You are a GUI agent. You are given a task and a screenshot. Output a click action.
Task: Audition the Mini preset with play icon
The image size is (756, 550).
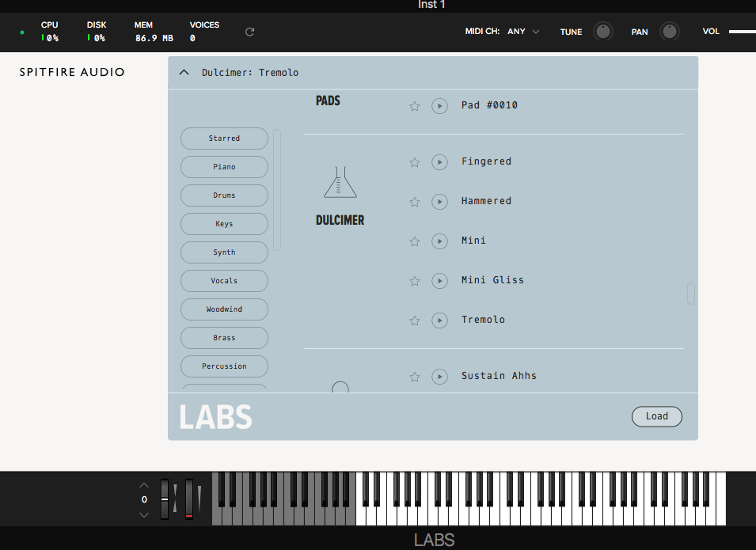pos(439,241)
